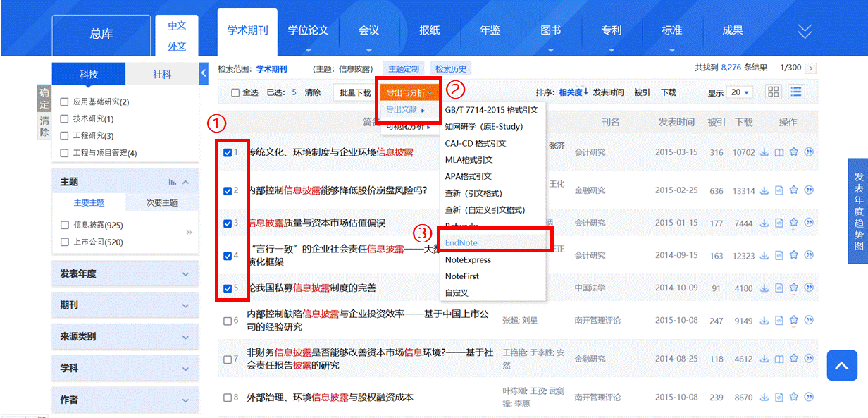Tick the 信息披露(925) topic filter checkbox
The width and height of the screenshot is (868, 418).
(x=65, y=225)
